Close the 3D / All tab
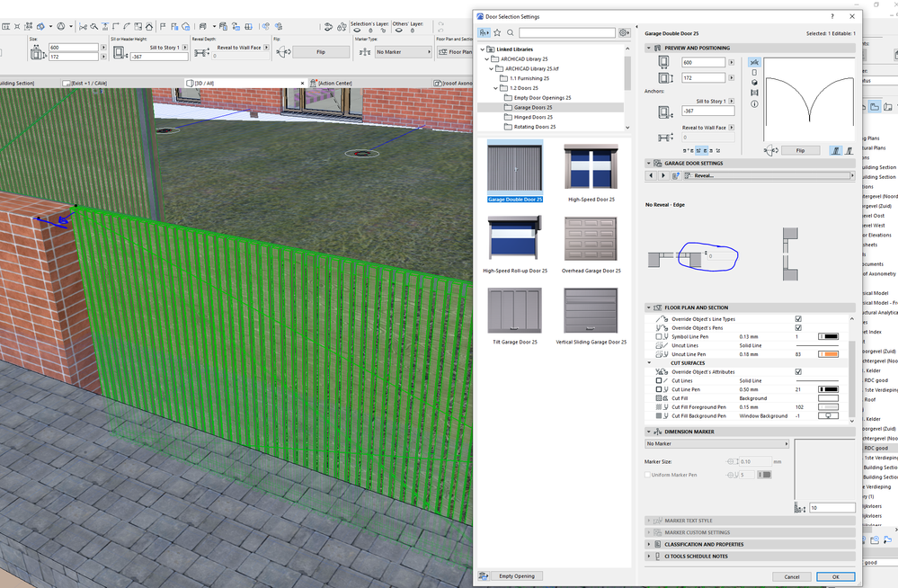This screenshot has width=898, height=588. pyautogui.click(x=302, y=83)
